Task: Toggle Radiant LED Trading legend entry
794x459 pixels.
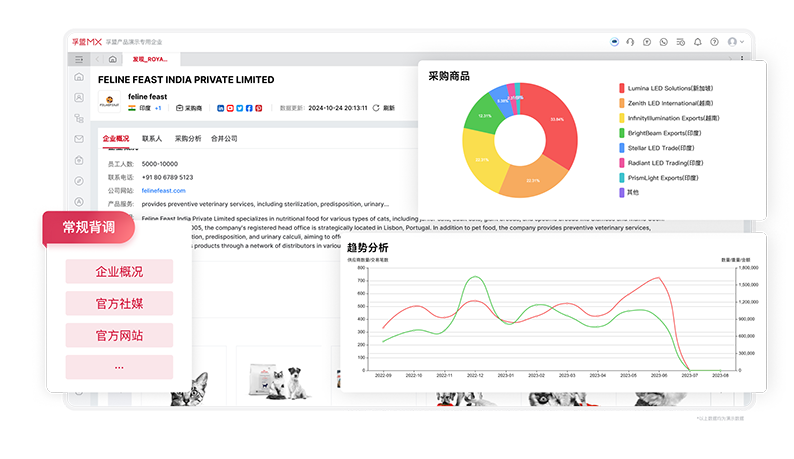Action: (x=661, y=163)
